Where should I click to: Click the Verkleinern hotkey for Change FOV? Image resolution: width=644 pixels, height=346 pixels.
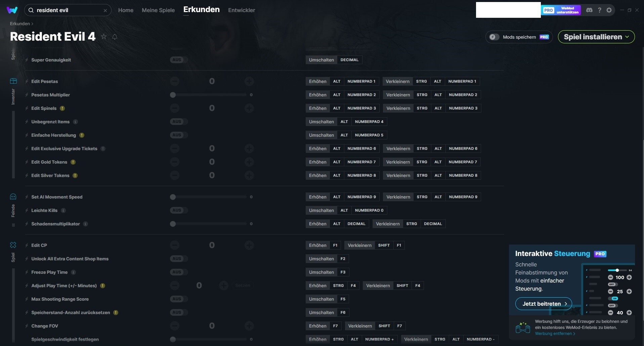[360, 326]
